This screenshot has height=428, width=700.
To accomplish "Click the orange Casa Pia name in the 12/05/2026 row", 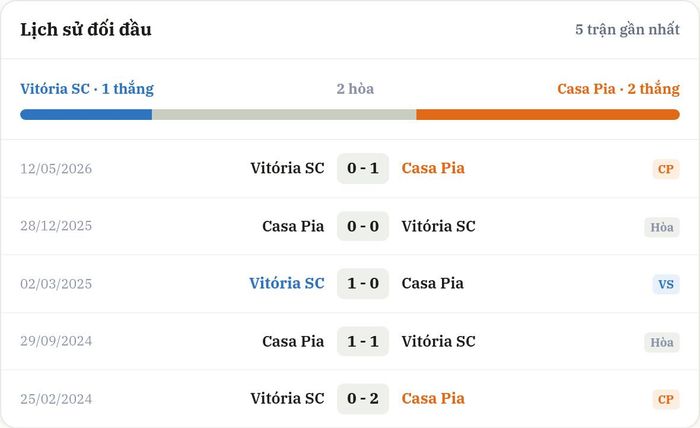I will click(x=433, y=168).
